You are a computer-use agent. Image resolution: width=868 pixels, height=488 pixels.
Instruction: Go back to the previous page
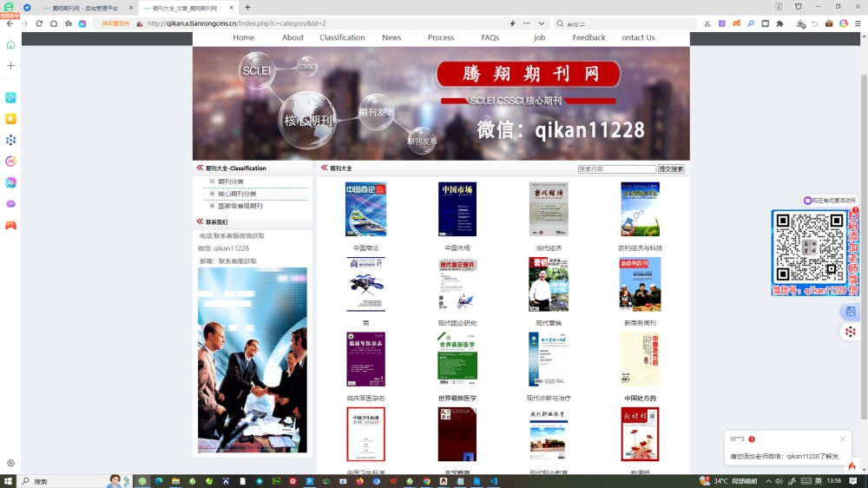coord(10,23)
